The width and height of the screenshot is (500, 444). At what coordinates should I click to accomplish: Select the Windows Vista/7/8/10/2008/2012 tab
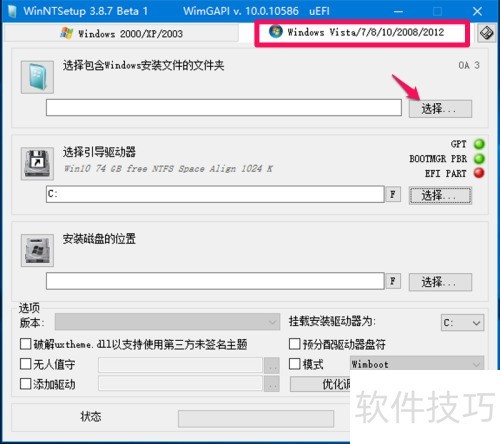tap(362, 32)
